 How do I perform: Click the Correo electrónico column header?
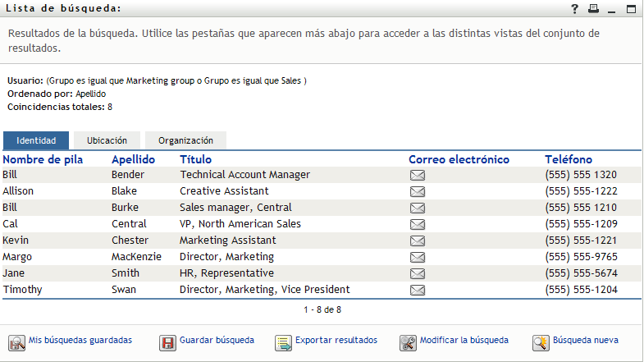[x=459, y=159]
